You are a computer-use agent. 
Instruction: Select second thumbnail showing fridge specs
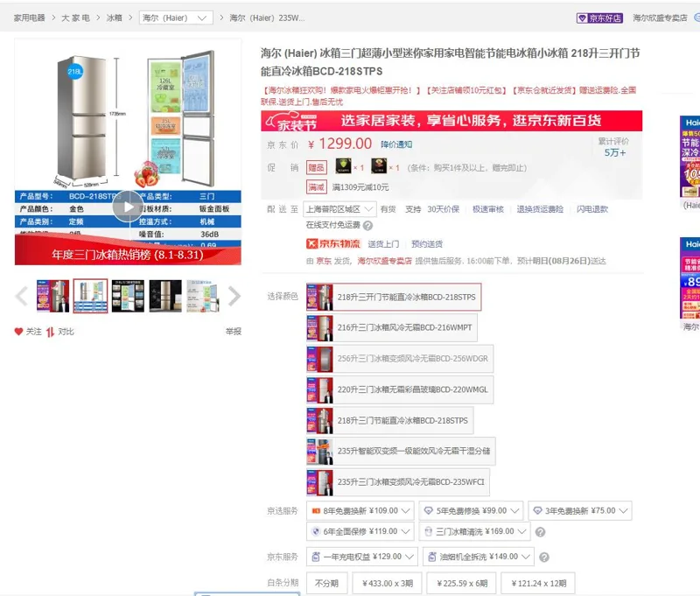click(x=91, y=296)
